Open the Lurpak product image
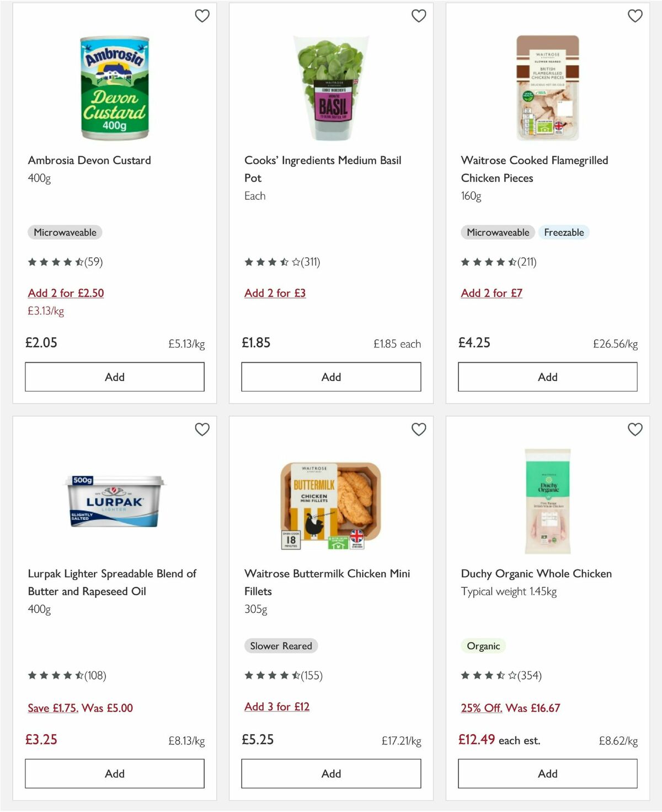Viewport: 662px width, 812px height. 114,502
